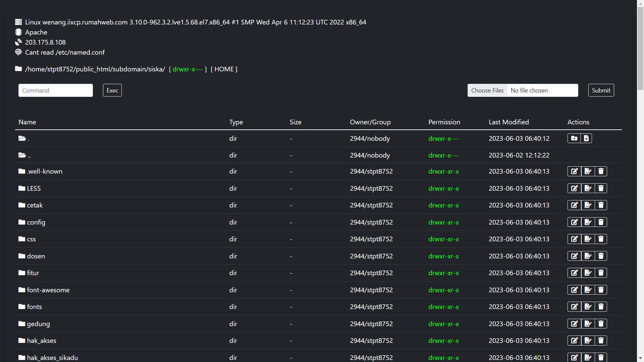Delete the dosen folder with trash icon
This screenshot has width=644, height=362.
[x=601, y=256]
